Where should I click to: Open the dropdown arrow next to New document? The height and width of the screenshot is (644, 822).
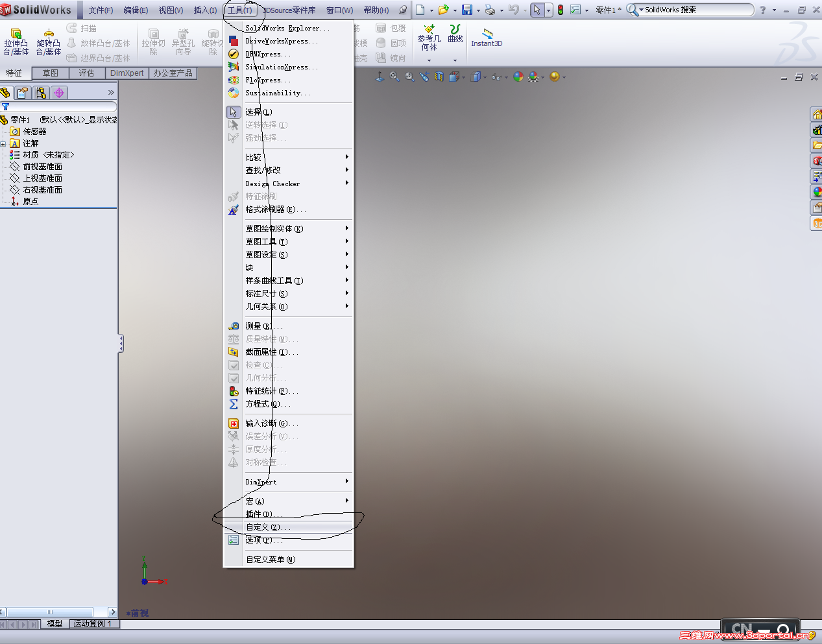click(x=431, y=10)
